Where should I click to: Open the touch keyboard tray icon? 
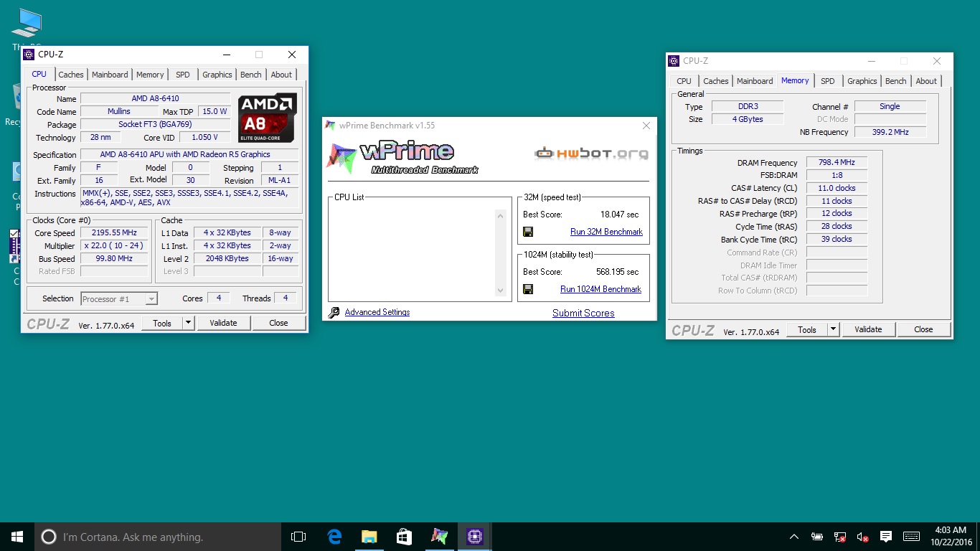point(911,537)
